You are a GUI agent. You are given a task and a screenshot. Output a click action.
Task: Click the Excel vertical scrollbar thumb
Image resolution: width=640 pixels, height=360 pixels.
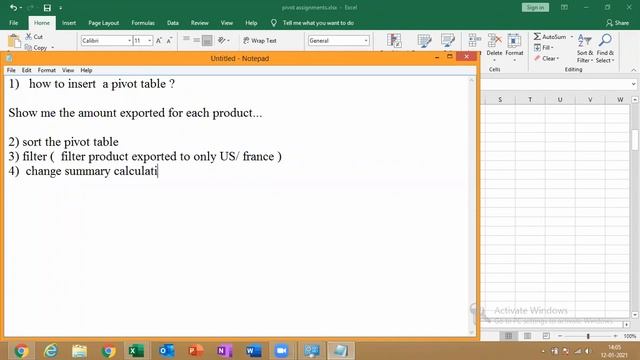pyautogui.click(x=635, y=140)
